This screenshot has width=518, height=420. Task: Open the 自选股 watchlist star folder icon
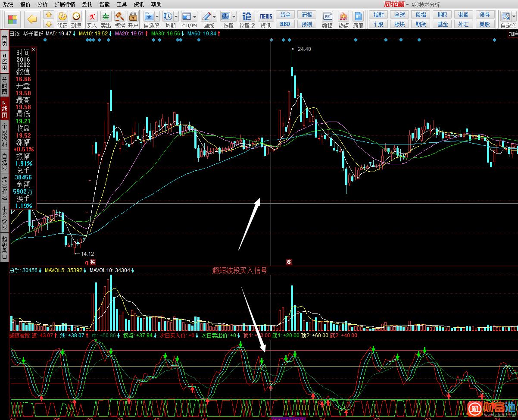tap(149, 16)
